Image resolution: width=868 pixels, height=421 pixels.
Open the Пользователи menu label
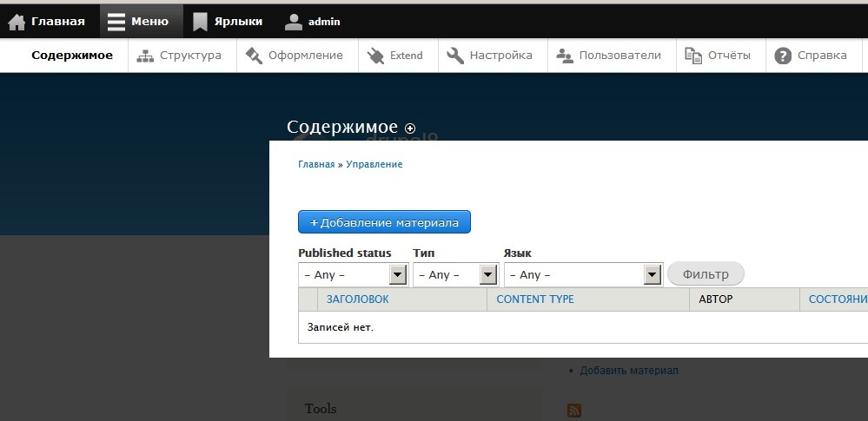[620, 56]
